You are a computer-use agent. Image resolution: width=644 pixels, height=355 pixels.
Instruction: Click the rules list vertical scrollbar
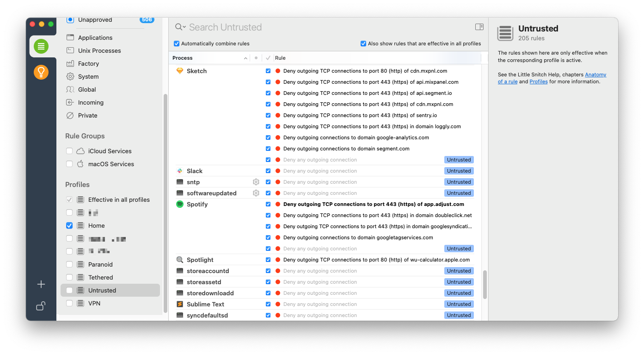(x=485, y=284)
